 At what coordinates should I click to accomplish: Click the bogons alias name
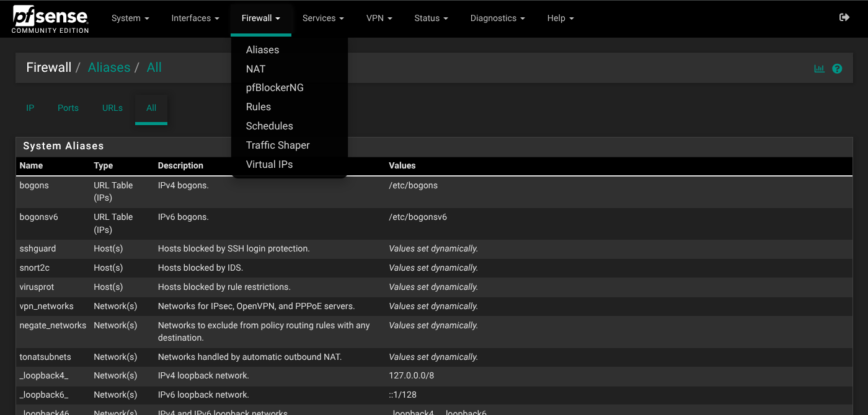tap(34, 185)
